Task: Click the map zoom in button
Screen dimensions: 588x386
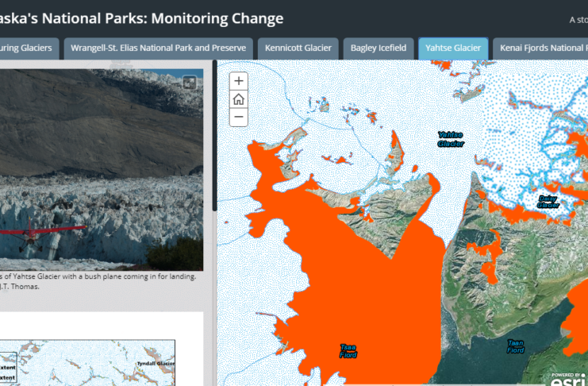Action: click(239, 81)
